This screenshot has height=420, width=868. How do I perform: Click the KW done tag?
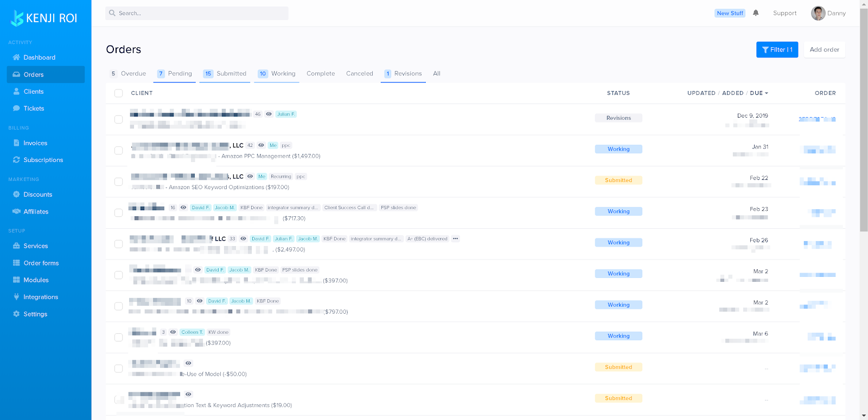point(219,332)
